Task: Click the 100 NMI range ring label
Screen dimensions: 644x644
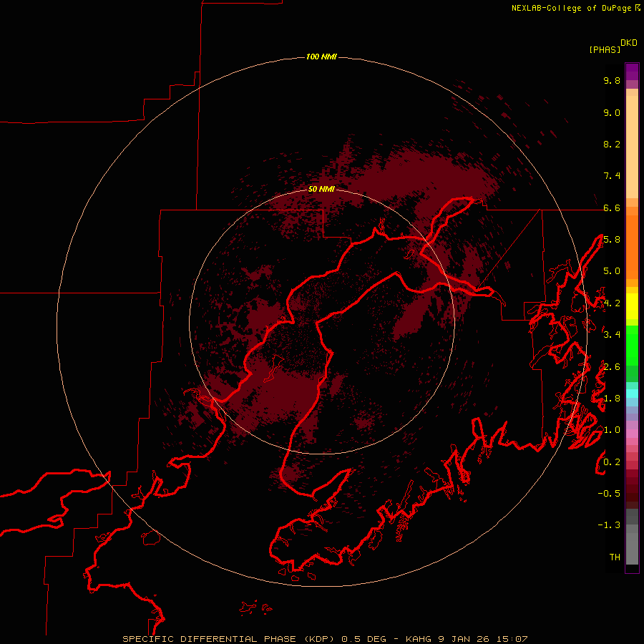Action: [321, 57]
